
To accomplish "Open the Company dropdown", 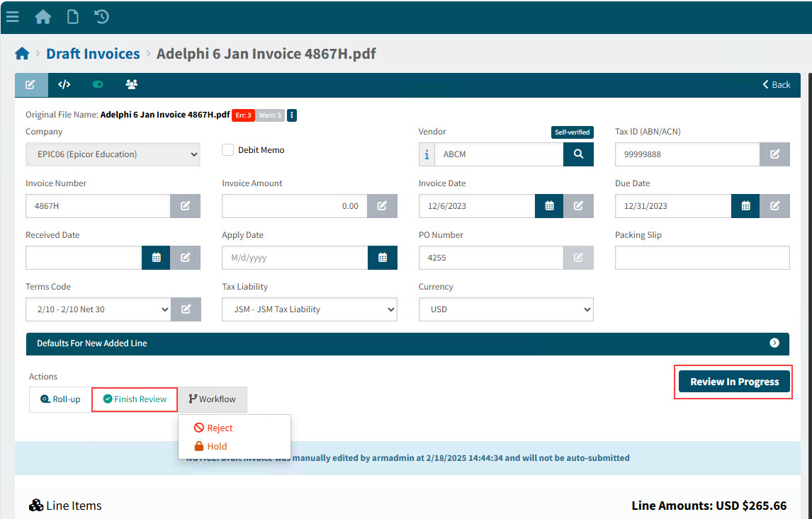I will [x=113, y=154].
